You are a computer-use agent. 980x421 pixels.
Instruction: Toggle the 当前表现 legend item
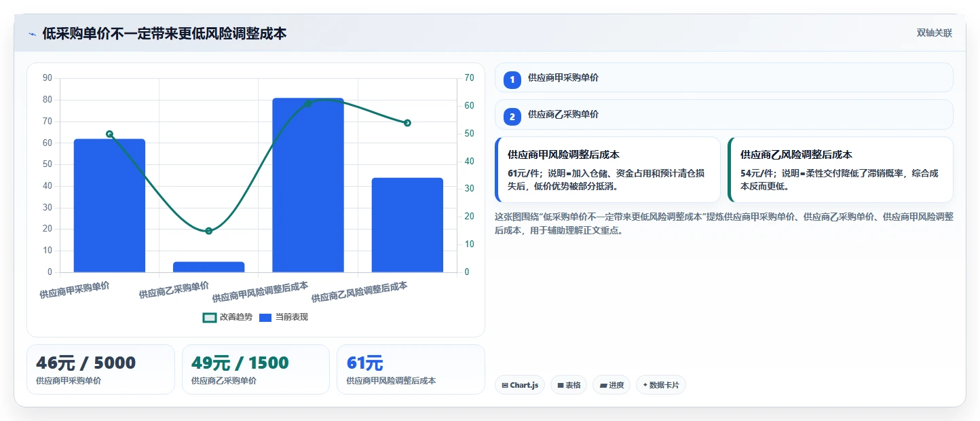[x=284, y=317]
